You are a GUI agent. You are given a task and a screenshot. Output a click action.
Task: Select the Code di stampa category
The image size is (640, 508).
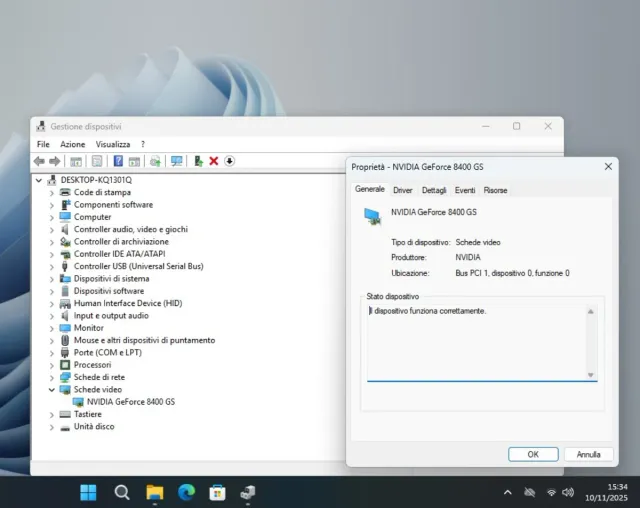pyautogui.click(x=102, y=192)
